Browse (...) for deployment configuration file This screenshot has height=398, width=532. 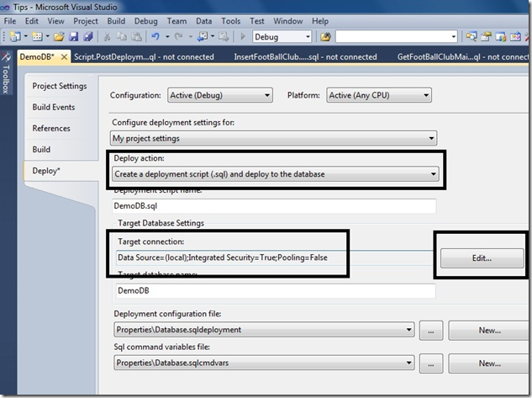point(431,331)
